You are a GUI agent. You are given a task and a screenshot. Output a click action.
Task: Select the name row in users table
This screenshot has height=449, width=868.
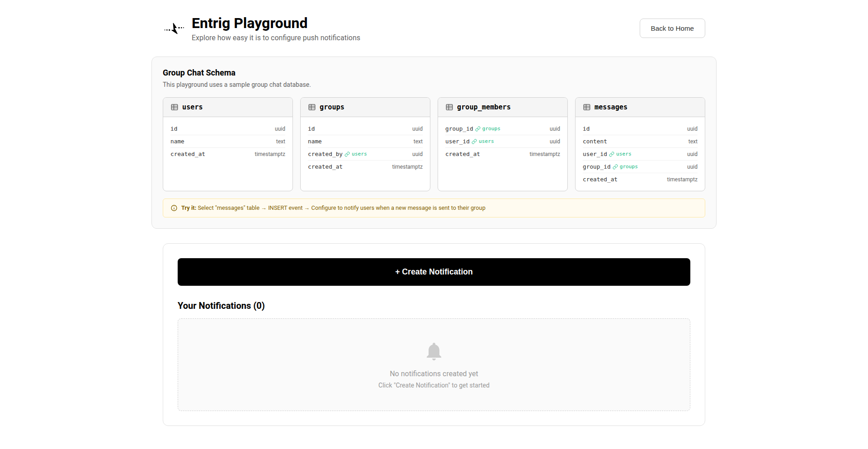pyautogui.click(x=227, y=142)
